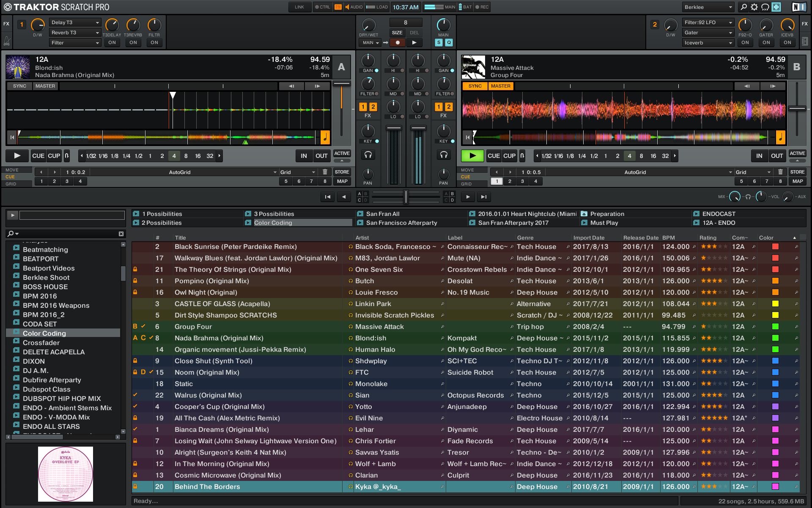Click Deck B's orange tempo note icon
812x508 pixels.
click(781, 137)
